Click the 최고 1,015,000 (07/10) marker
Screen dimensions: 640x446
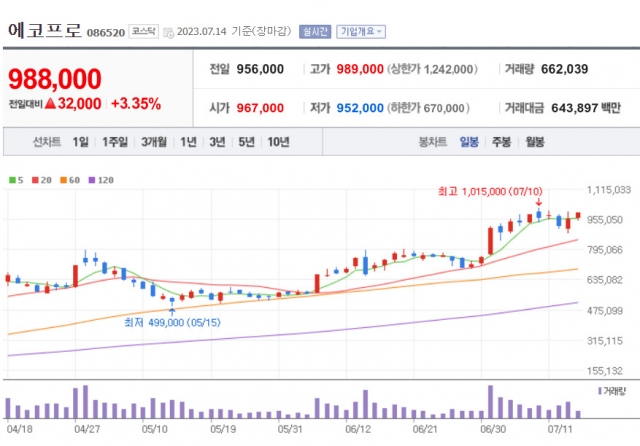click(x=490, y=191)
